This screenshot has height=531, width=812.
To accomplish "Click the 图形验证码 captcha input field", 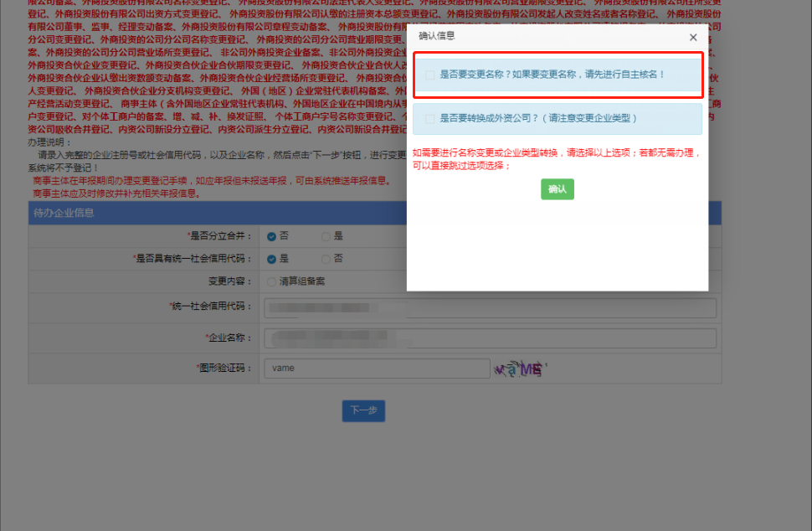I will click(x=377, y=368).
